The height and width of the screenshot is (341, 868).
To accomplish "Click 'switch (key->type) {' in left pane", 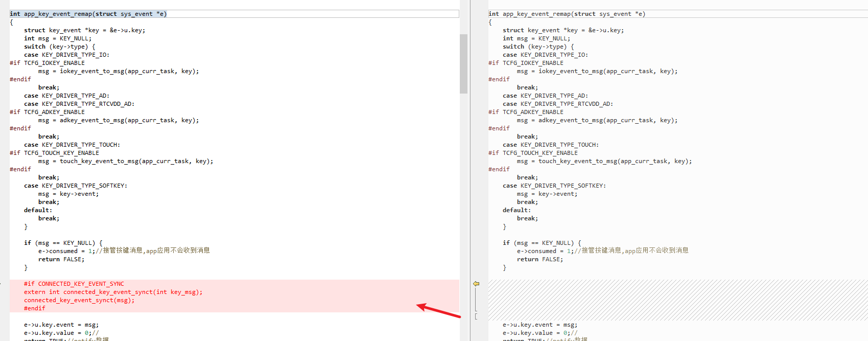I will [x=60, y=47].
